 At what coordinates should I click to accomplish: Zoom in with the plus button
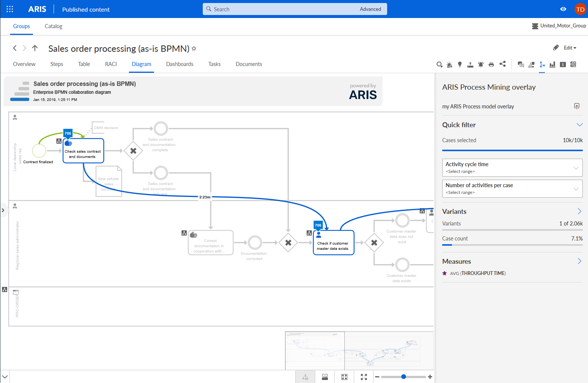pyautogui.click(x=430, y=377)
